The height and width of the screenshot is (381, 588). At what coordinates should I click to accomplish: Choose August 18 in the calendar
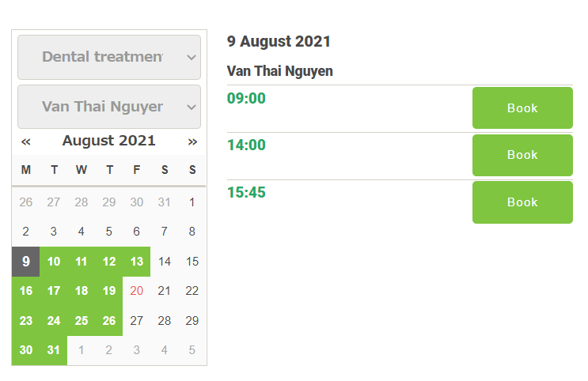click(x=82, y=291)
